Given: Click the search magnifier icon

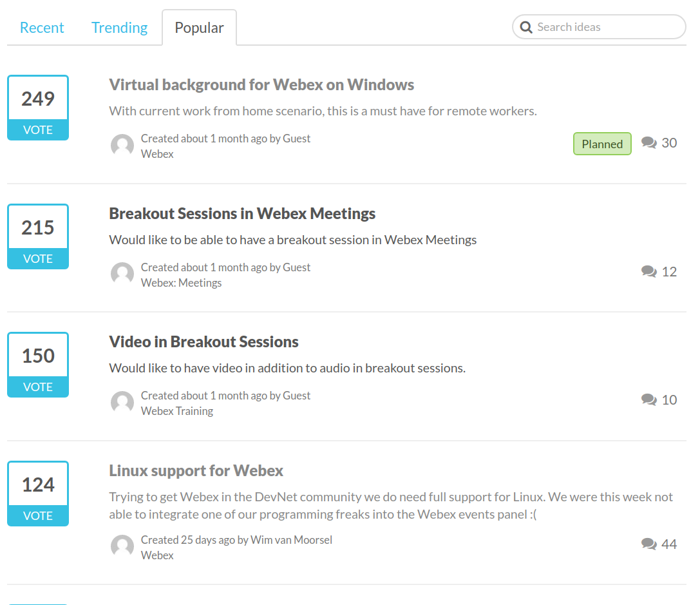Looking at the screenshot, I should point(526,27).
